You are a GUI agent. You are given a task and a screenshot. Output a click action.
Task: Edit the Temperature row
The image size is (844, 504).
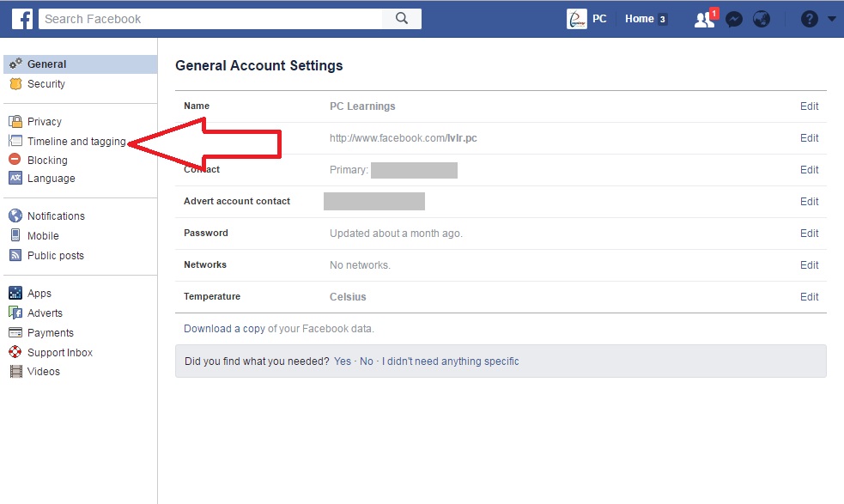[x=809, y=297]
